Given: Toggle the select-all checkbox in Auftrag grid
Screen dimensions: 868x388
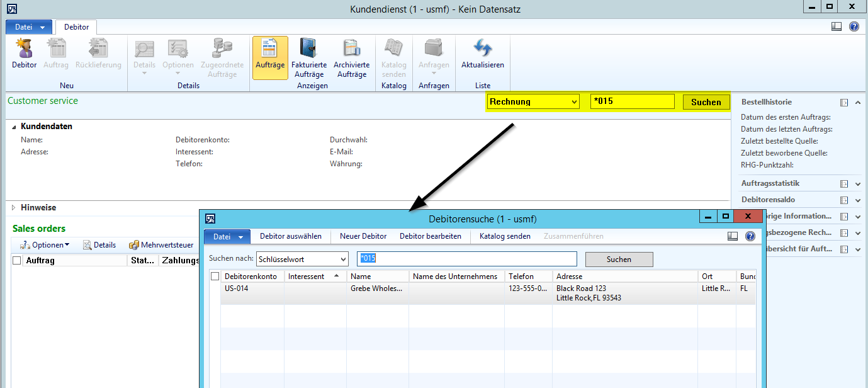Looking at the screenshot, I should 17,260.
